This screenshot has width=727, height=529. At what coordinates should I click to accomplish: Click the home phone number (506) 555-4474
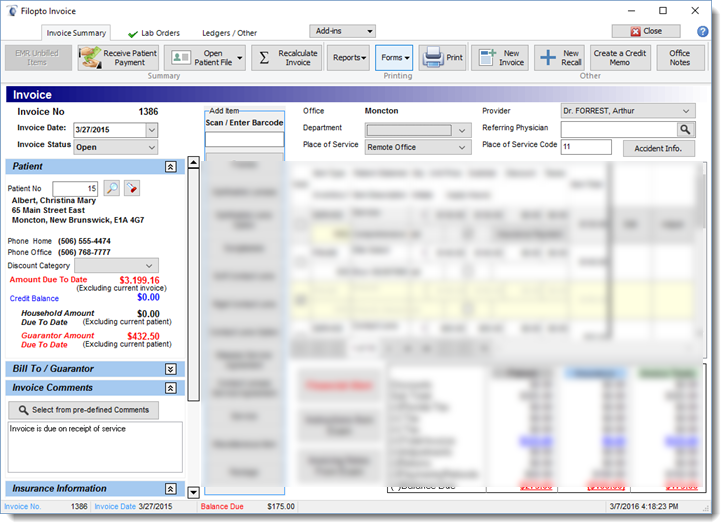pos(84,242)
